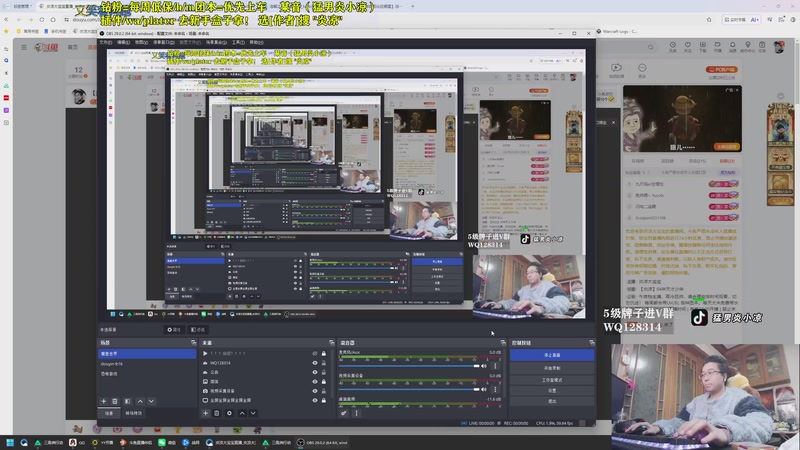
Task: Pop out the sources dock panel
Action: [332, 342]
